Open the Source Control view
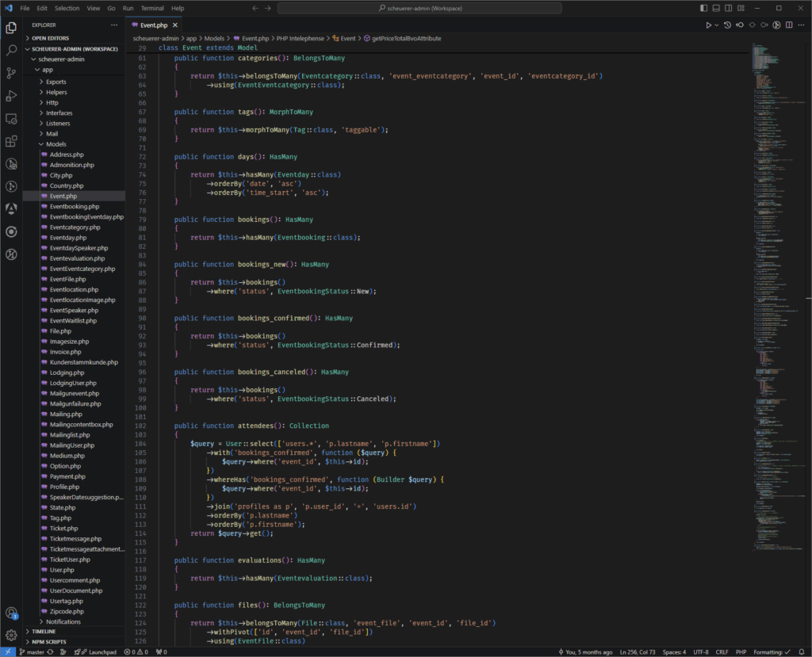 11,73
